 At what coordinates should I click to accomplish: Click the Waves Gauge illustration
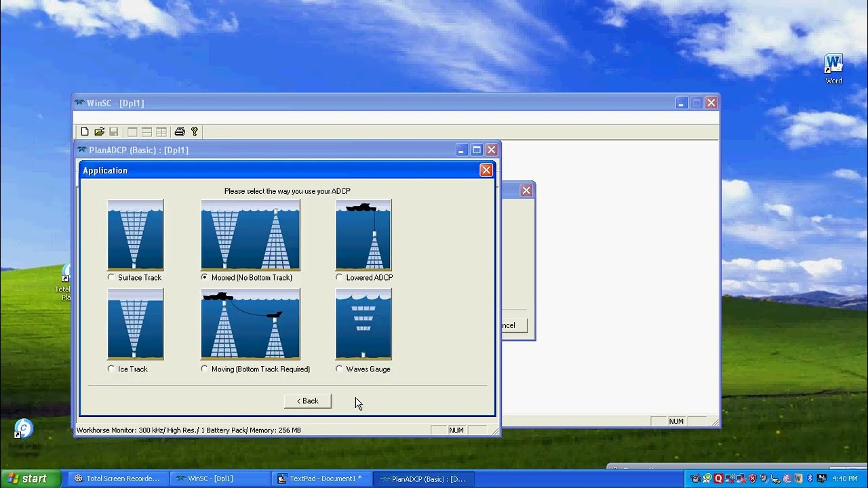click(363, 324)
